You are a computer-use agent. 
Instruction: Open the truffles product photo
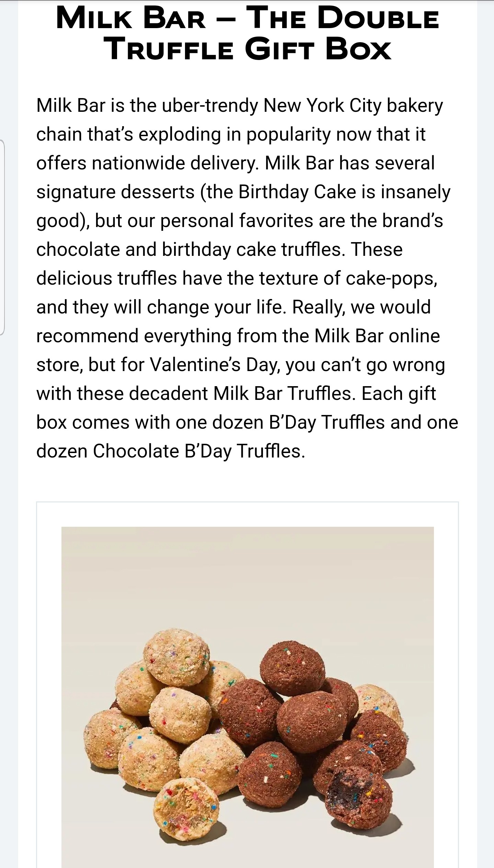247,696
